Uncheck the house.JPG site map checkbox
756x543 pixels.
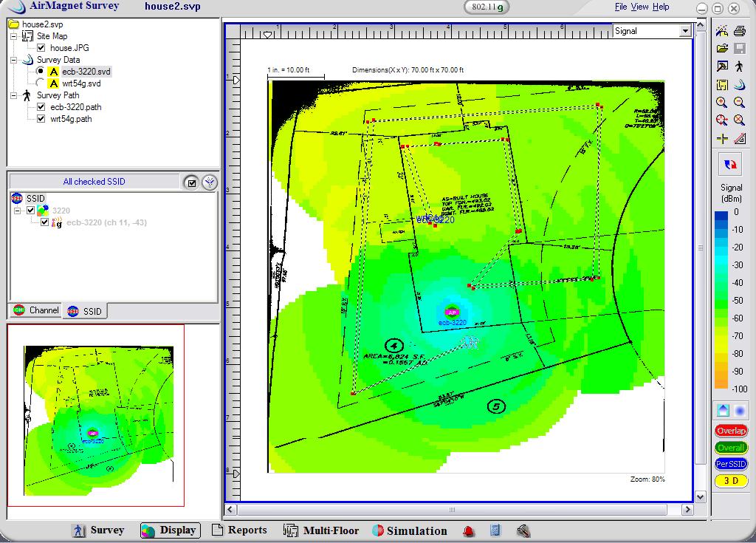[x=41, y=48]
